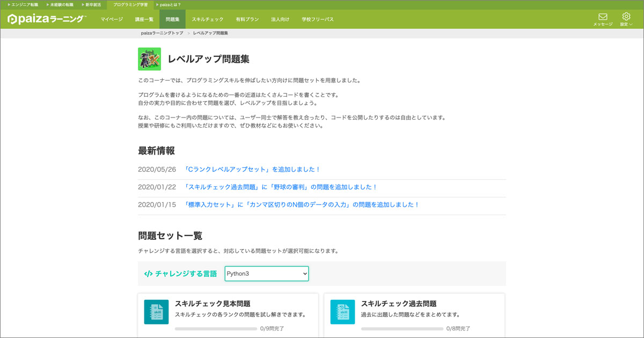644x338 pixels.
Task: Open the Cランクレベルアップセット news link
Action: click(252, 170)
